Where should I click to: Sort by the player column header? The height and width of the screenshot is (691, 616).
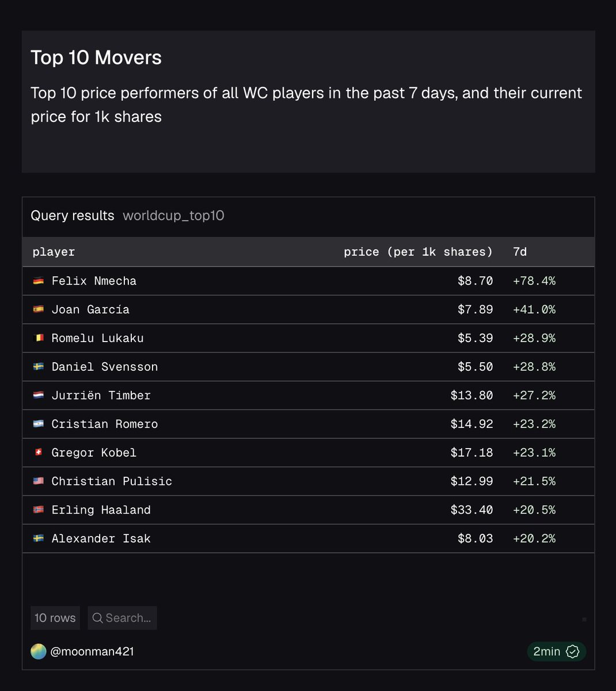[x=54, y=252]
